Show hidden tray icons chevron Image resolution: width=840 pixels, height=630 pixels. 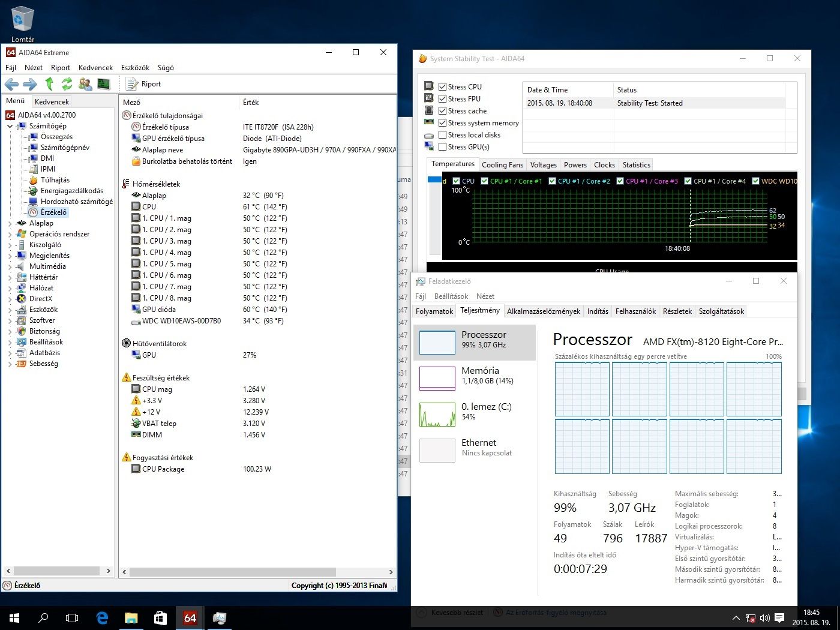[736, 618]
